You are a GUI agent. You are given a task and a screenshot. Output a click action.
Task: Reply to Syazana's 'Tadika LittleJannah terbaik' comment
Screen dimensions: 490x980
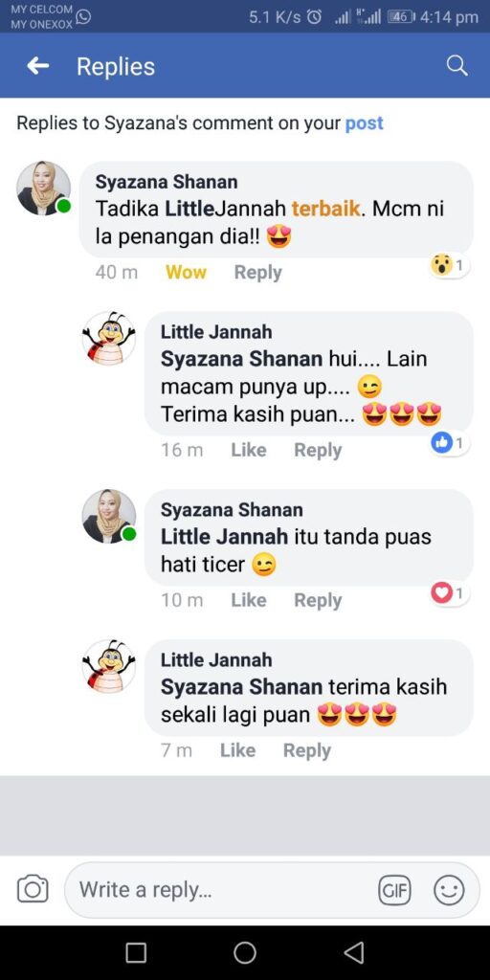click(x=257, y=273)
